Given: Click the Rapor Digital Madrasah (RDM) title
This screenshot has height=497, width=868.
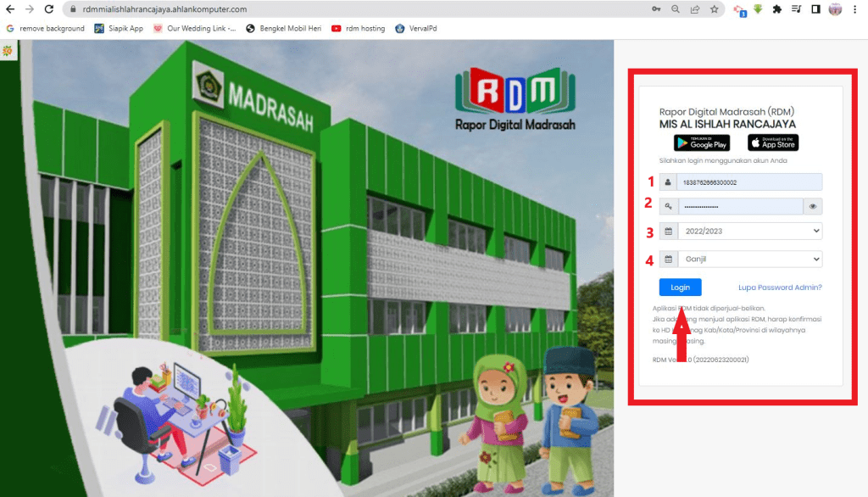Looking at the screenshot, I should (x=726, y=112).
